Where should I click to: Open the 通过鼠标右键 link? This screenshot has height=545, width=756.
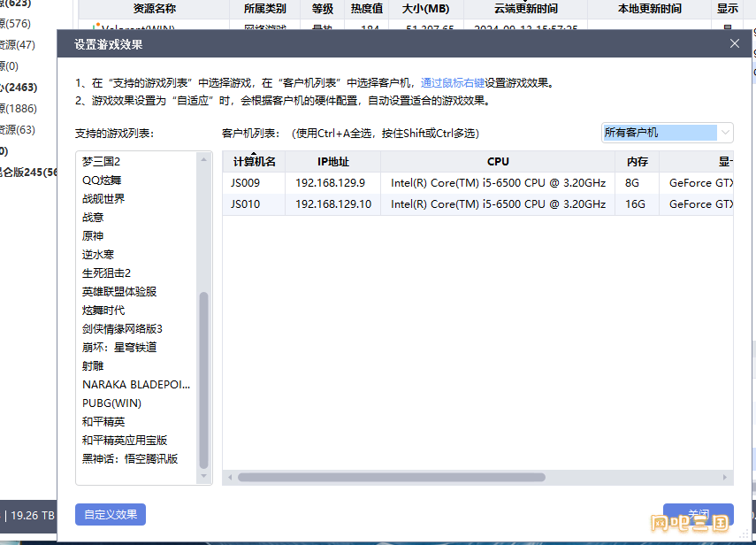[x=452, y=83]
